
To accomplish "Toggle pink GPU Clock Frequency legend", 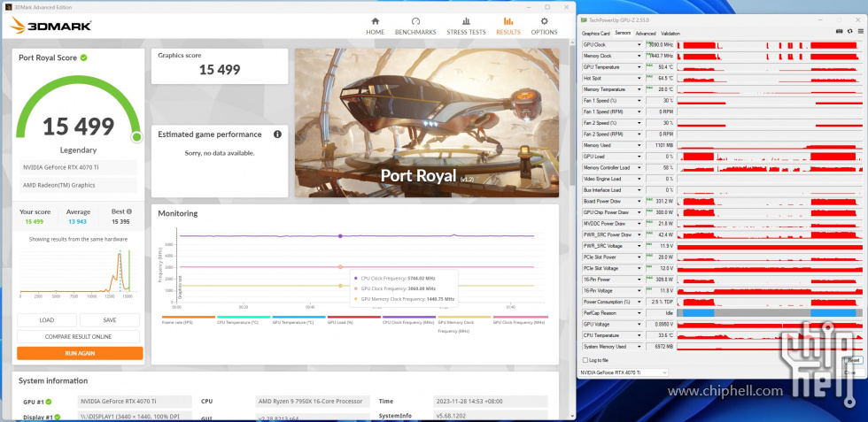I will (x=520, y=319).
